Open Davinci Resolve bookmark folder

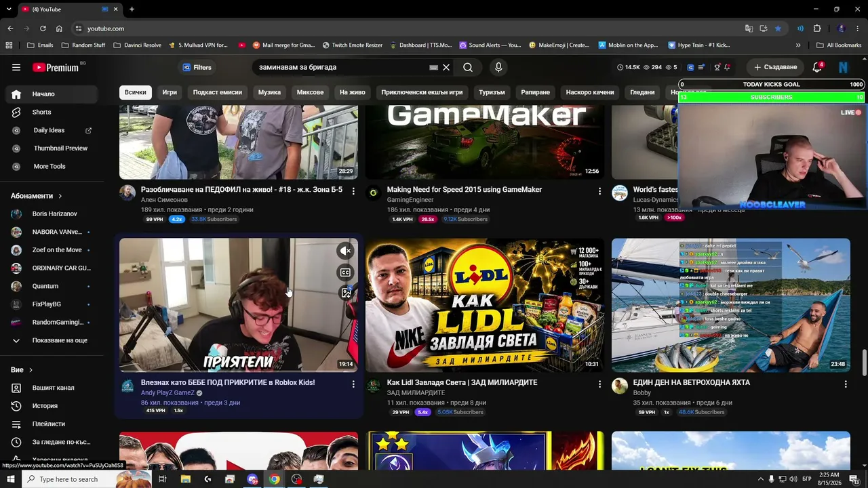137,45
